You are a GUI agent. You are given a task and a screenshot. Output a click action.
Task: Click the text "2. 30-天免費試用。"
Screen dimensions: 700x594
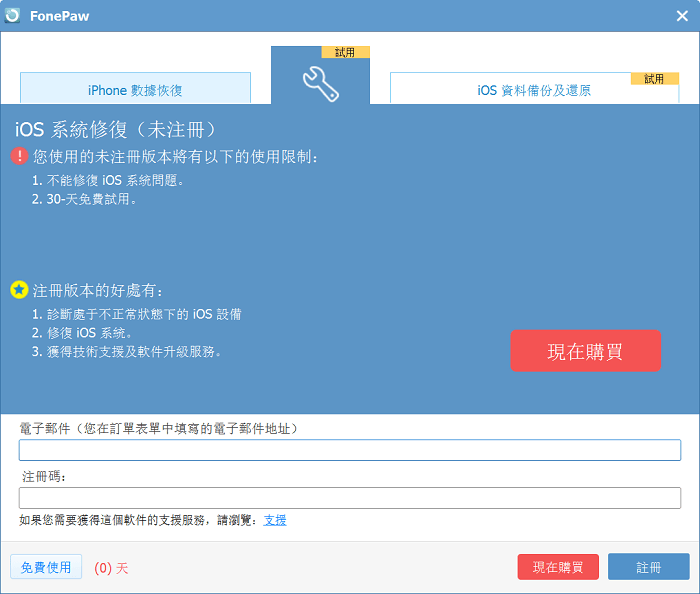pos(84,199)
